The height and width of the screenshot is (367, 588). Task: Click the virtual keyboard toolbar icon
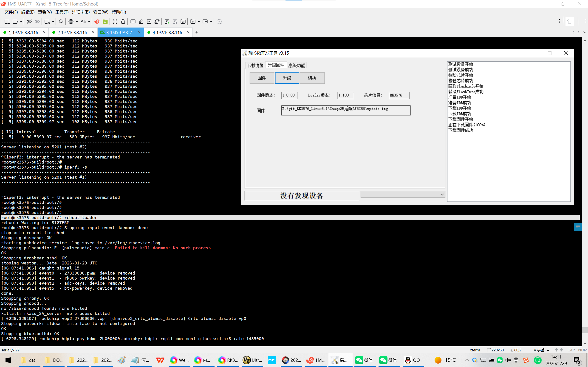click(x=133, y=22)
